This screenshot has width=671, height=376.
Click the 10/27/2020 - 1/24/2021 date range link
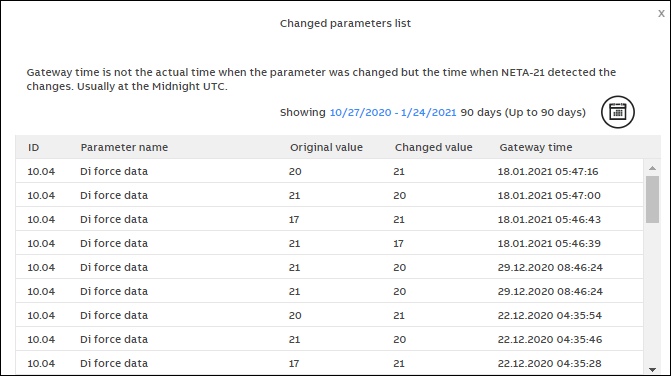pos(393,113)
